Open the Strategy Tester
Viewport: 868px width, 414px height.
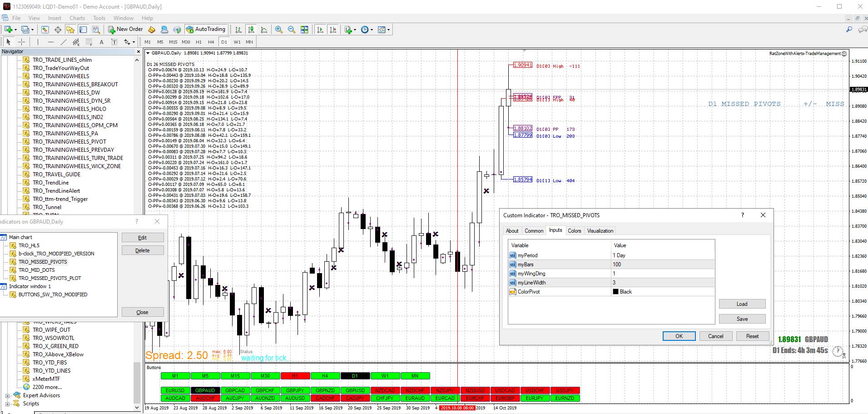point(96,30)
